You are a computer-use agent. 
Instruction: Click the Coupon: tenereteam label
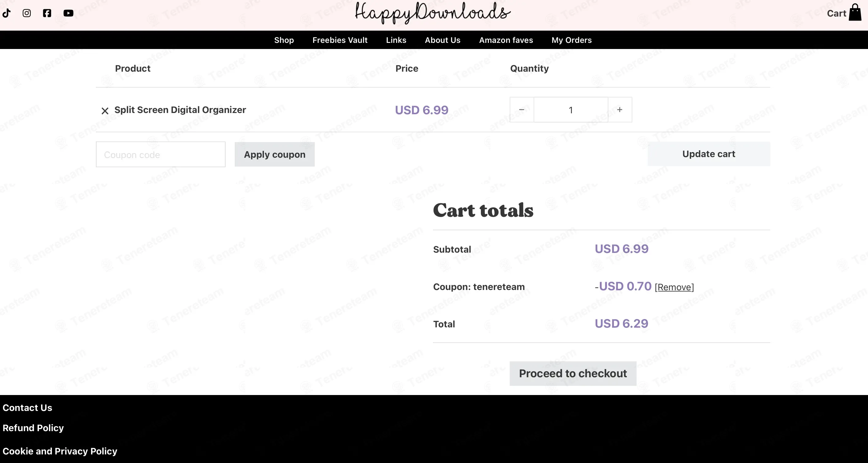pyautogui.click(x=479, y=287)
